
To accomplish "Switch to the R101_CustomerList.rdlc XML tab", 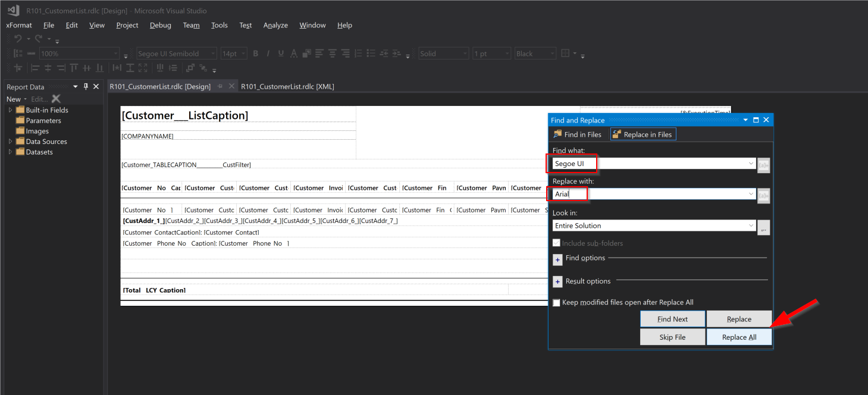I will (287, 86).
